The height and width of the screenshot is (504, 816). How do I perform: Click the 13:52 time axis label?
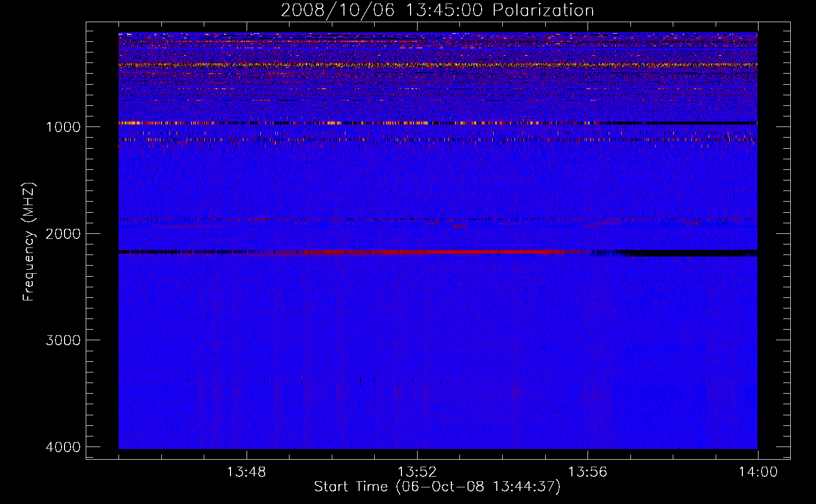click(417, 472)
